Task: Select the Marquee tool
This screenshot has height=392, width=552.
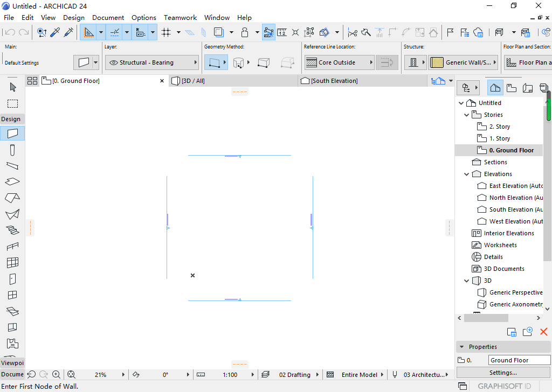Action: point(12,103)
